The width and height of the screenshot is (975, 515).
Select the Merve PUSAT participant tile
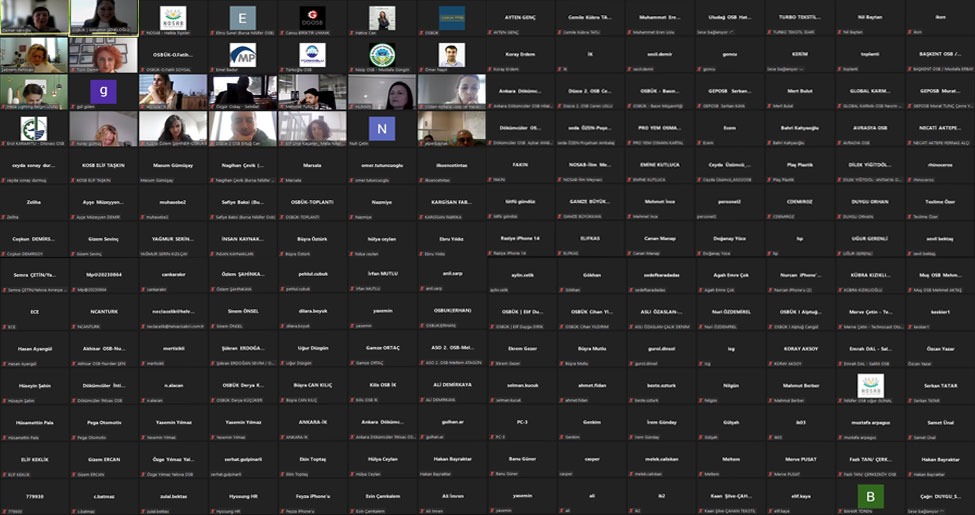point(800,459)
